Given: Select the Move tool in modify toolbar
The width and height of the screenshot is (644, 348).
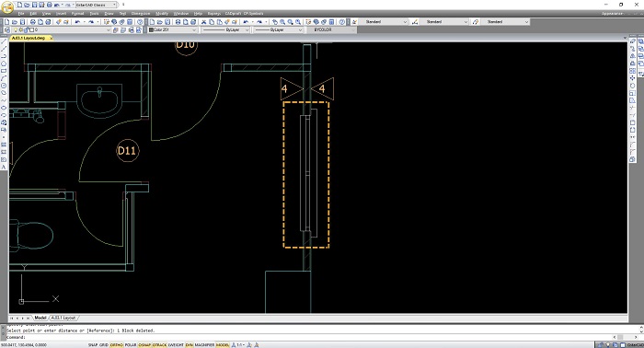Looking at the screenshot, I should [x=633, y=78].
